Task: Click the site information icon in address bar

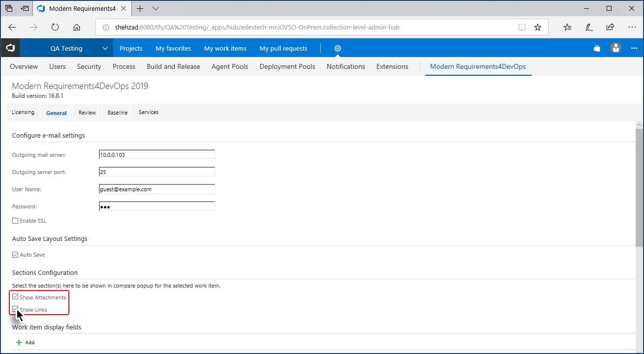Action: [x=105, y=28]
